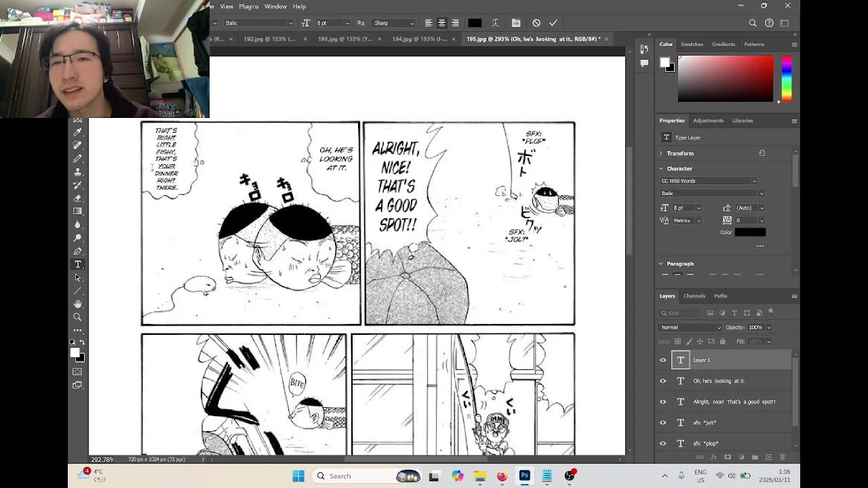Screen dimensions: 868x488
Task: Open the Window menu
Action: click(x=275, y=6)
